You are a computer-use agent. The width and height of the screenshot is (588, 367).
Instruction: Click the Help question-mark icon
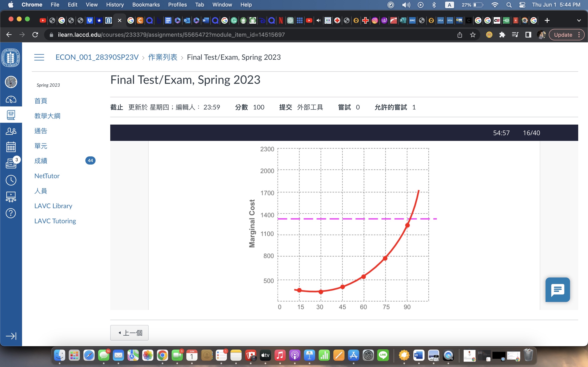11,213
